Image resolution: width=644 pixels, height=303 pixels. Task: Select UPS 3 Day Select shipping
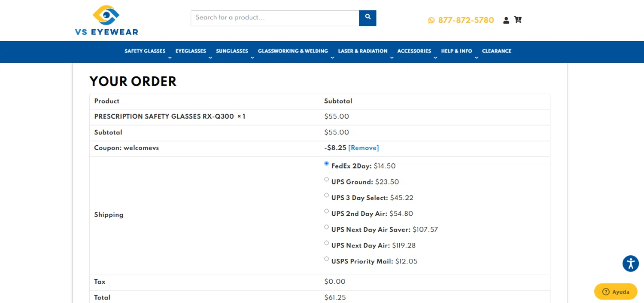(327, 196)
